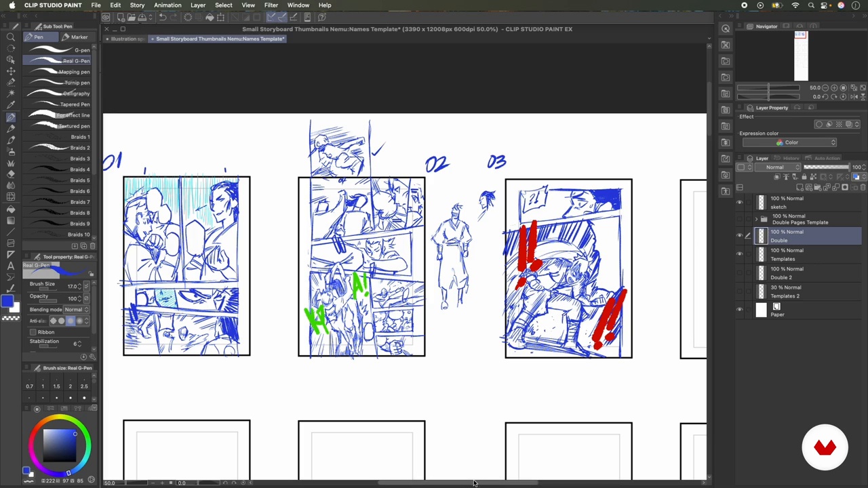
Task: Click the canvas horizontal scrollbar
Action: tap(458, 483)
